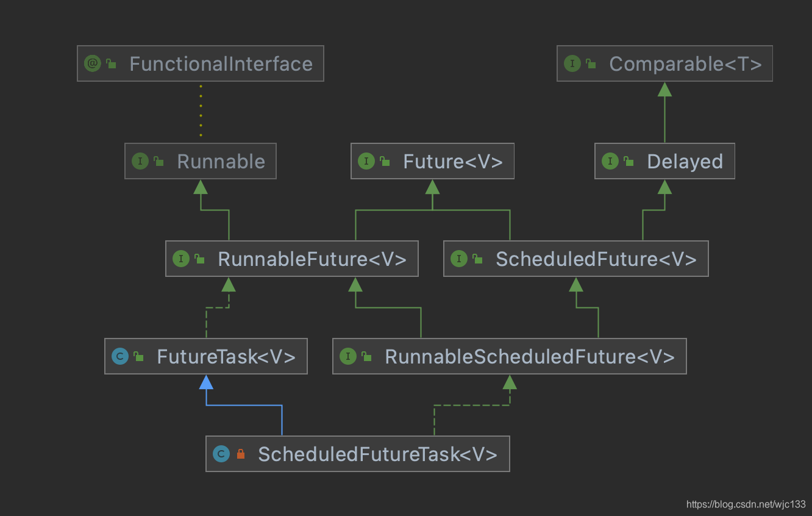Select the FunctionalInterface annotation node

(200, 63)
